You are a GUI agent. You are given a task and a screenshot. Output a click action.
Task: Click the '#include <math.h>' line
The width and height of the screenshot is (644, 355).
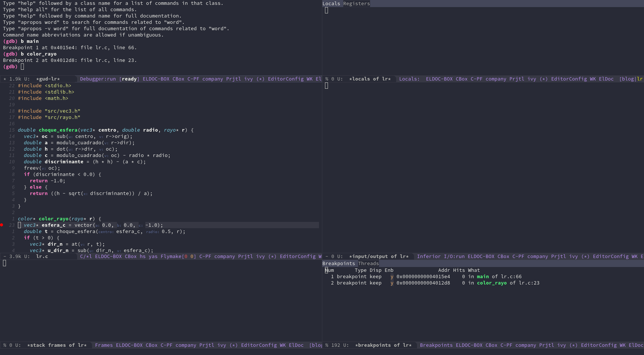pos(43,98)
